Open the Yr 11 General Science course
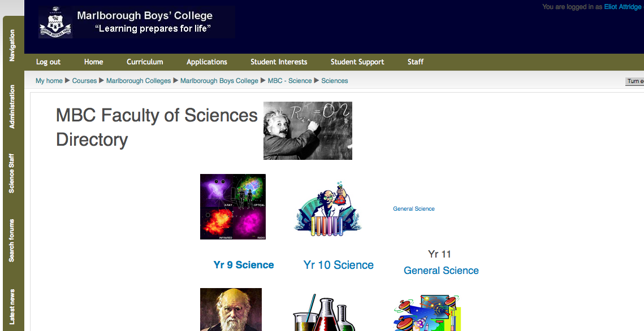Viewport: 644px width, 331px height. click(440, 270)
